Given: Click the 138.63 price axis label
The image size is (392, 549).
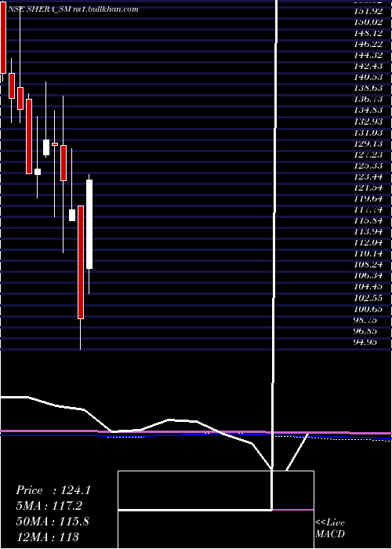Looking at the screenshot, I should point(368,88).
